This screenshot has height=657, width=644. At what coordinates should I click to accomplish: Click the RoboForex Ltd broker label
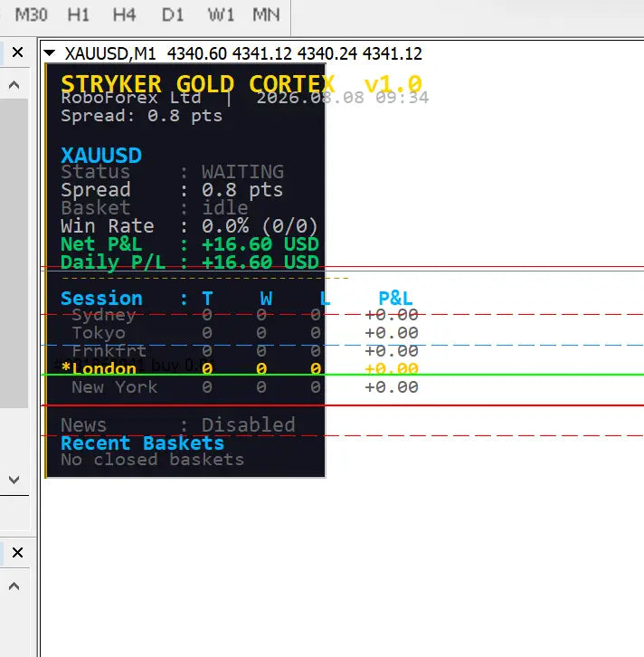130,98
